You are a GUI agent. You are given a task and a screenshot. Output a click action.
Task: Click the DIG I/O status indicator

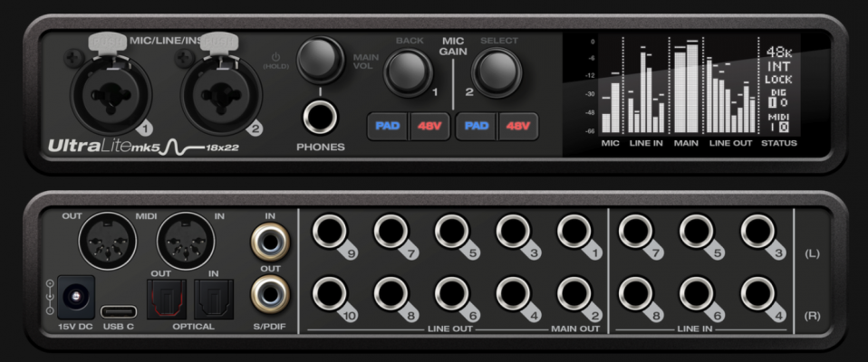coord(778,99)
